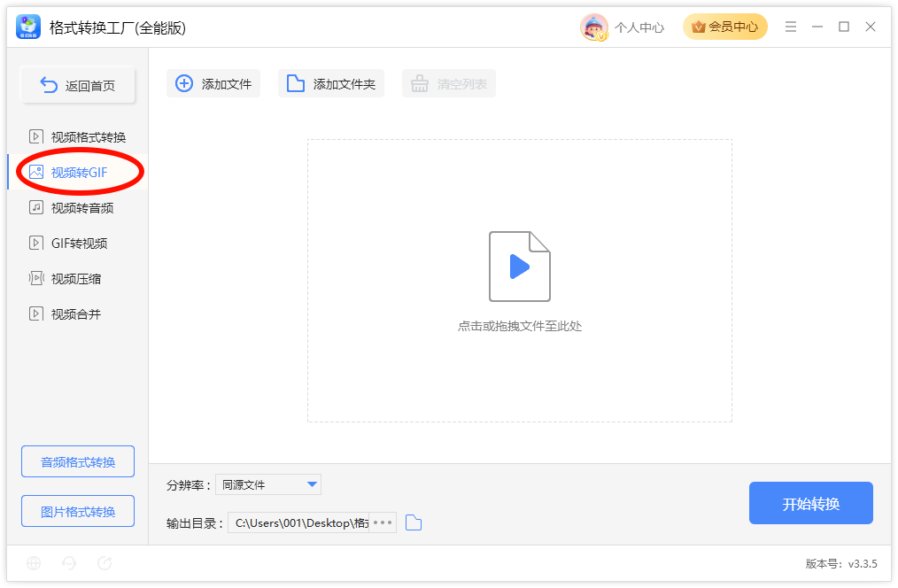
Task: Open 图片格式转换 image conversion
Action: 78,511
